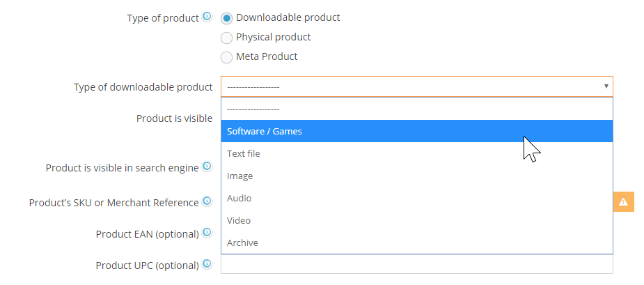Select the Meta Product radio button
The width and height of the screenshot is (644, 285).
(x=227, y=57)
